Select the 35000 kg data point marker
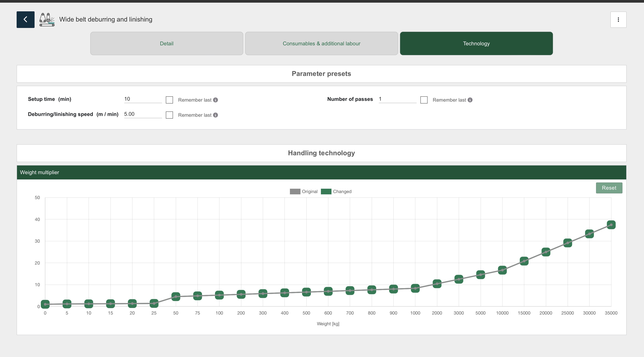 click(x=611, y=225)
